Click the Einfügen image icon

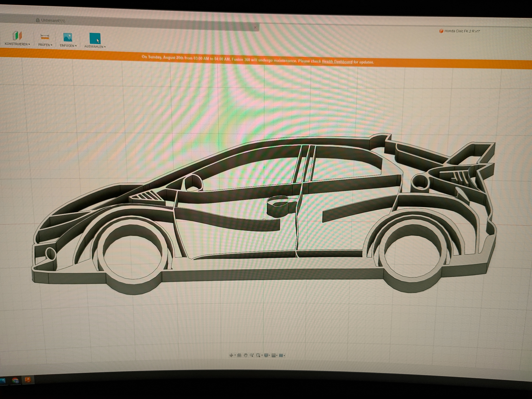[x=68, y=37]
